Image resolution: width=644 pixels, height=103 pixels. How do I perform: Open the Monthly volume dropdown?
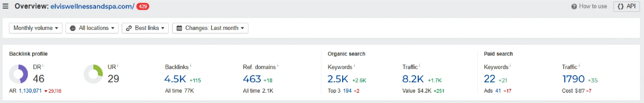36,28
